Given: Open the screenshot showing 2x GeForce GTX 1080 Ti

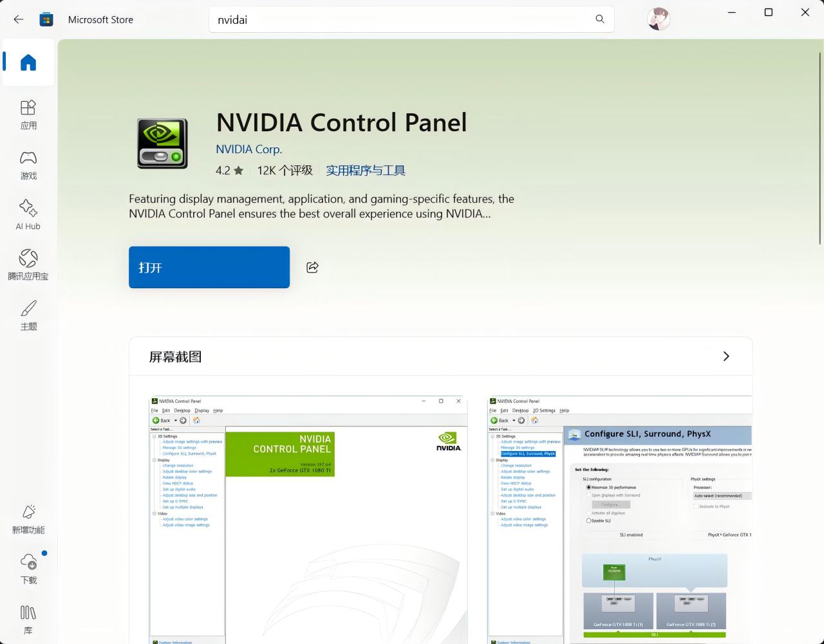Looking at the screenshot, I should (x=308, y=520).
